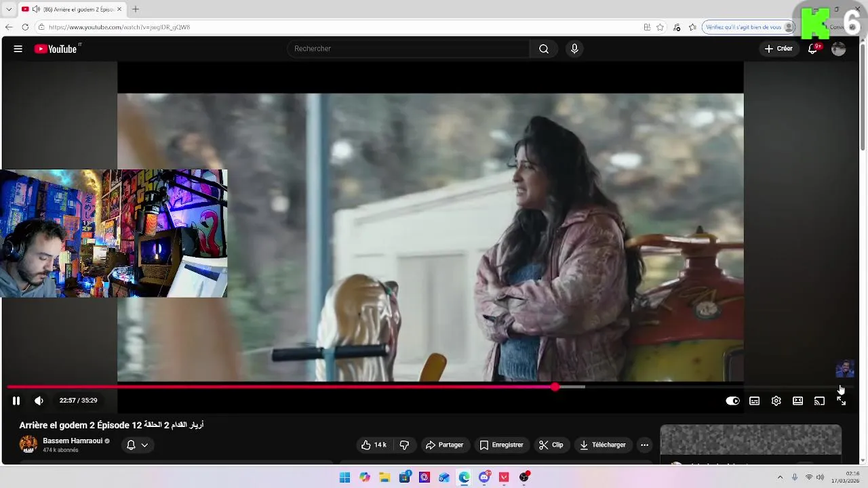Like the video with 14 k likes
The image size is (868, 488).
[374, 445]
